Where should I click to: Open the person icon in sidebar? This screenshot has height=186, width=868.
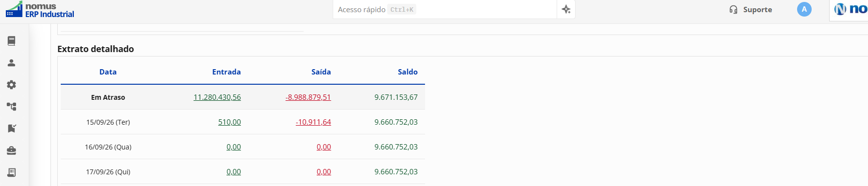click(12, 63)
